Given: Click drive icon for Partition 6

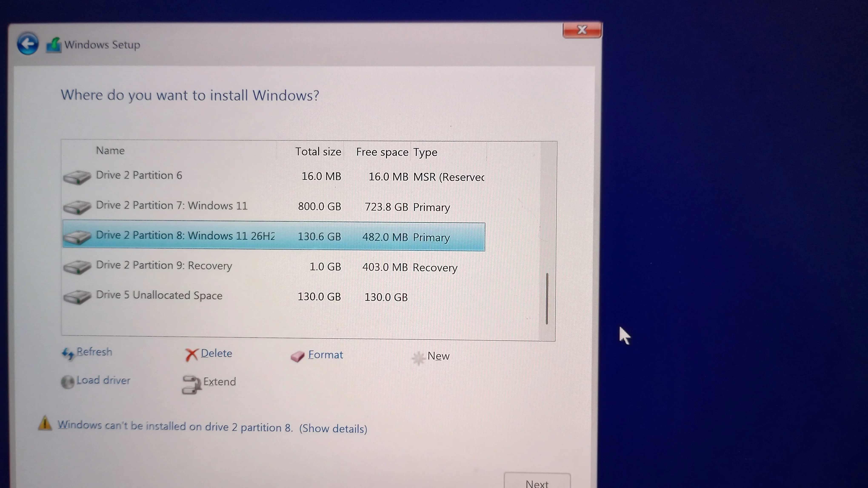Looking at the screenshot, I should coord(77,177).
